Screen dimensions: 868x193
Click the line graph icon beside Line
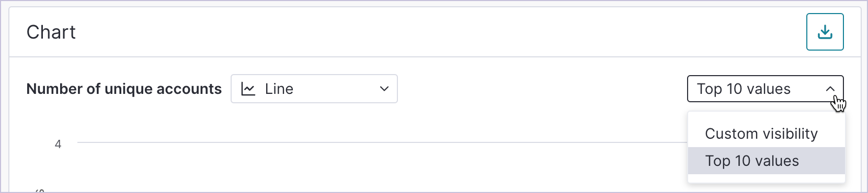[x=248, y=89]
